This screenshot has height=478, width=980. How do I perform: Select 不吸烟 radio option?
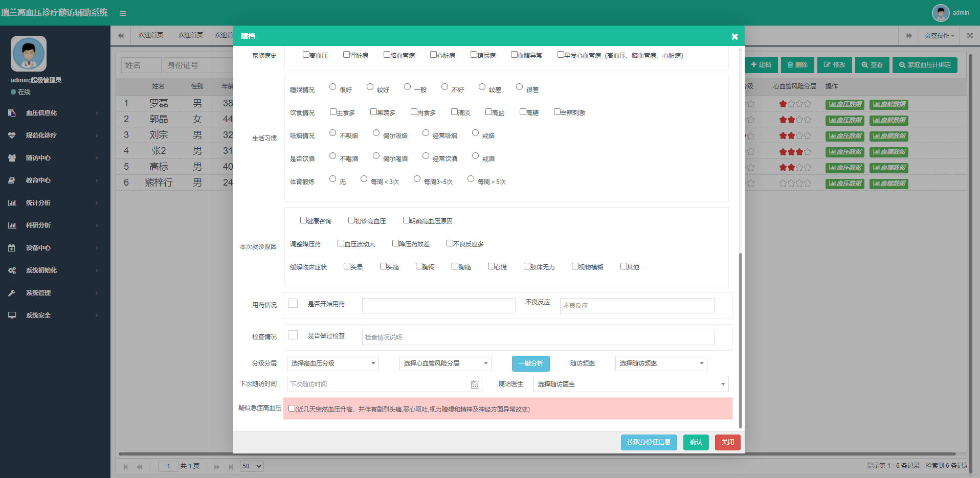coord(333,133)
